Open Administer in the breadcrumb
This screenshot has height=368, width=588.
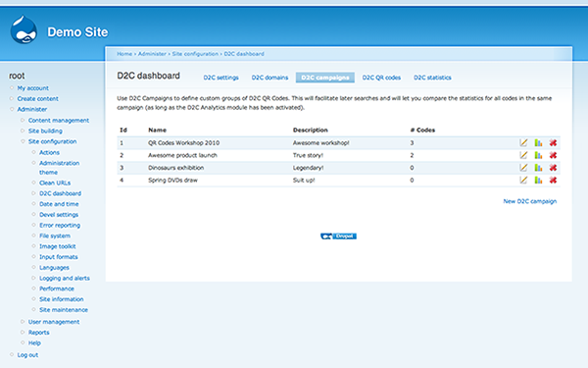pos(152,54)
